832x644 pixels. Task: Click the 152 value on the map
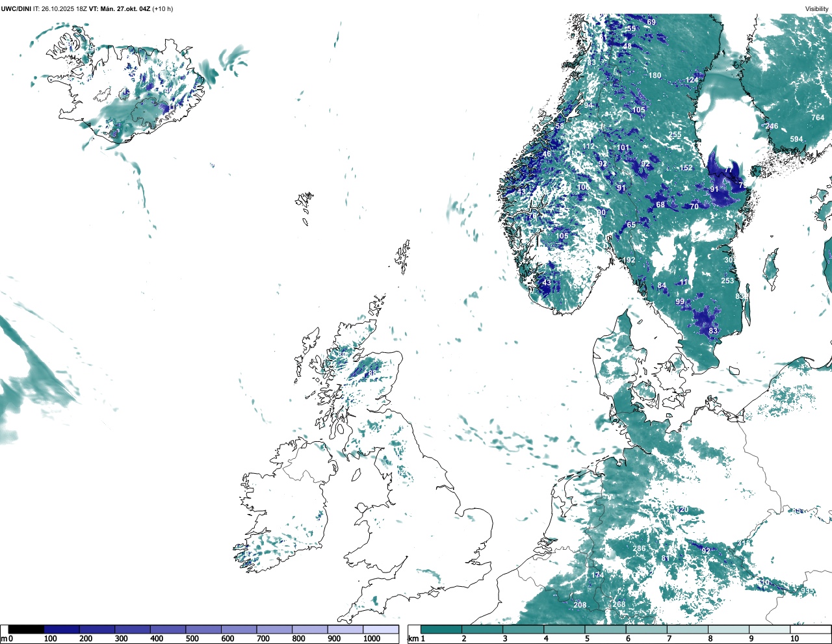point(686,168)
